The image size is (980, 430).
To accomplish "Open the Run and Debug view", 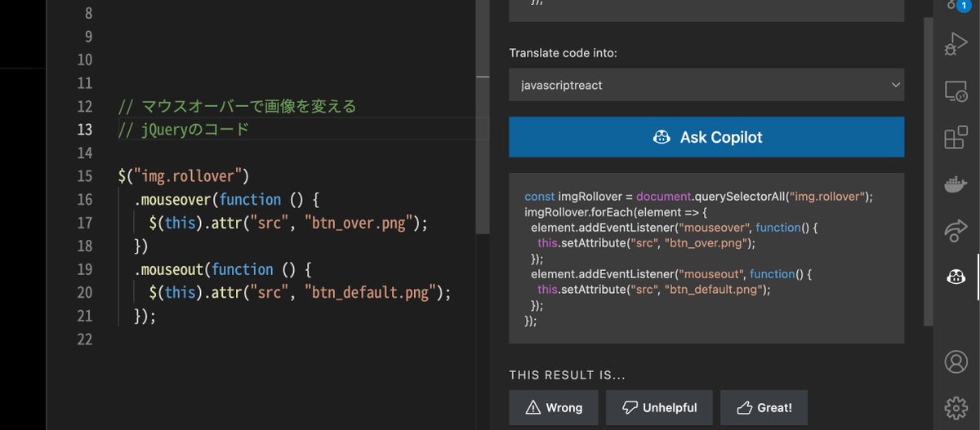I will click(x=955, y=43).
